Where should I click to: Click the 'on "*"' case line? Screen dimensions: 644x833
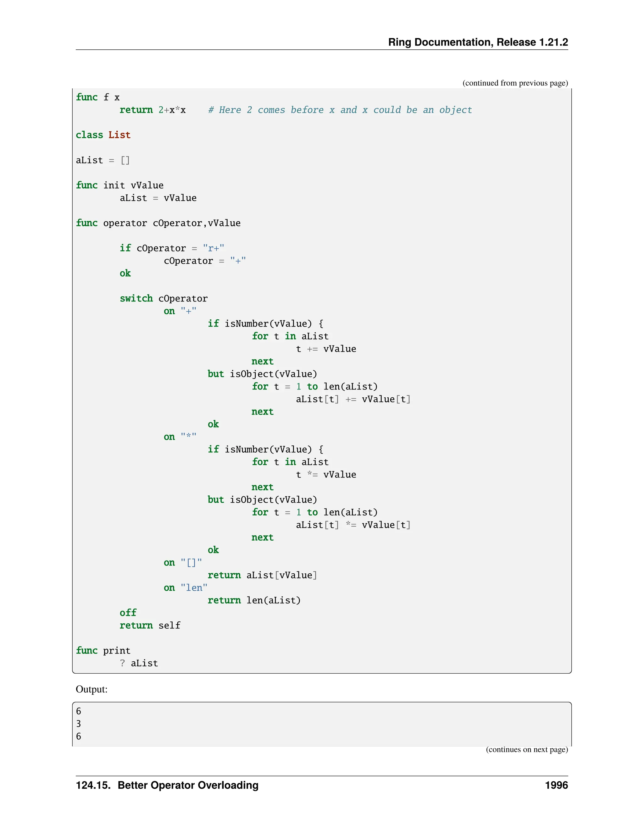[x=180, y=437]
